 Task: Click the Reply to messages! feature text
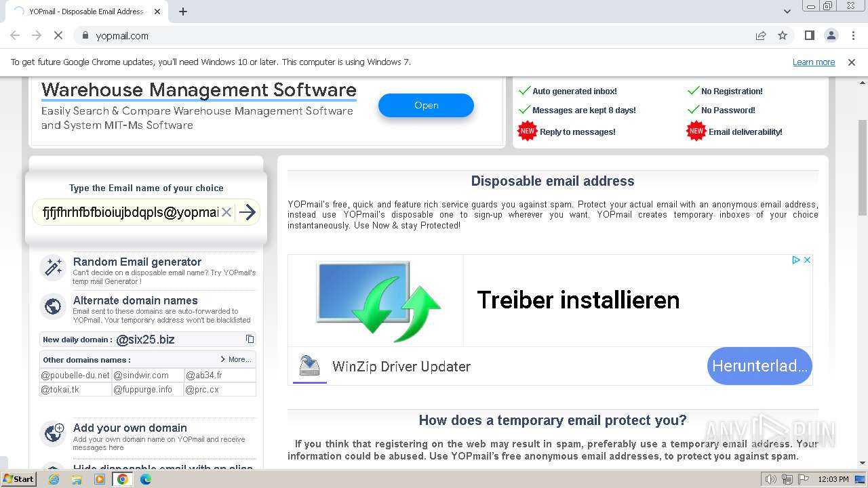point(578,132)
